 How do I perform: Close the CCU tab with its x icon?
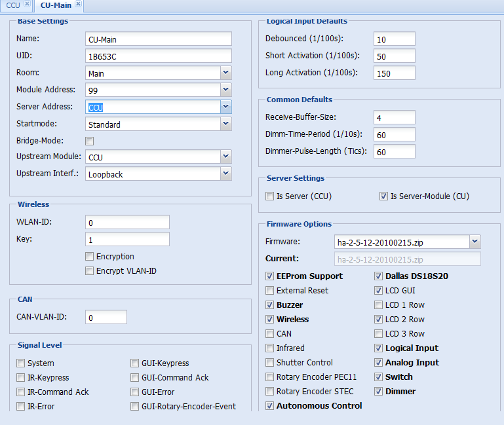pyautogui.click(x=28, y=4)
